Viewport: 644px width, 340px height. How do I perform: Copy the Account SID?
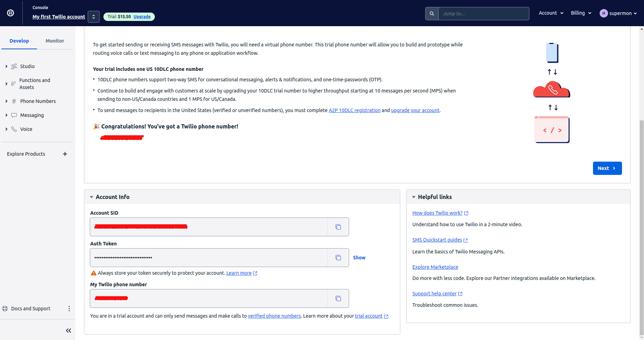coord(338,227)
